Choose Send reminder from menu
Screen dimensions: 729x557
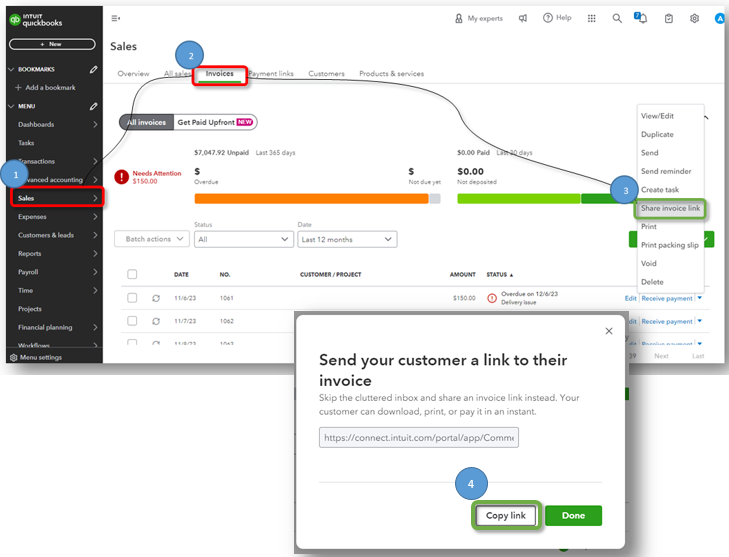pos(666,171)
